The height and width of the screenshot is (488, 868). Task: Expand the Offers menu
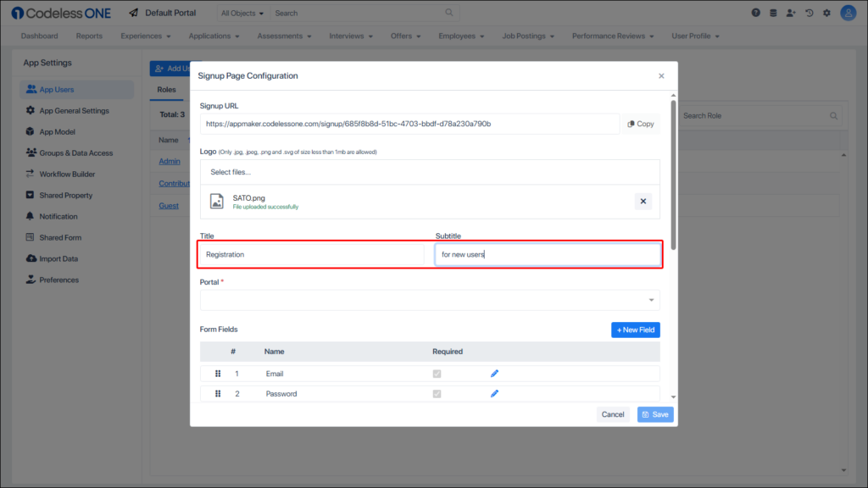tap(405, 36)
